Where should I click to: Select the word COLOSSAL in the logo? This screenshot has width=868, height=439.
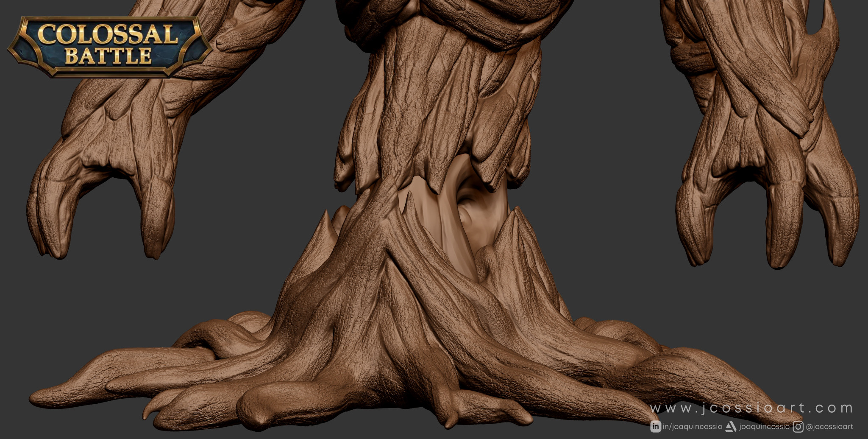(108, 34)
